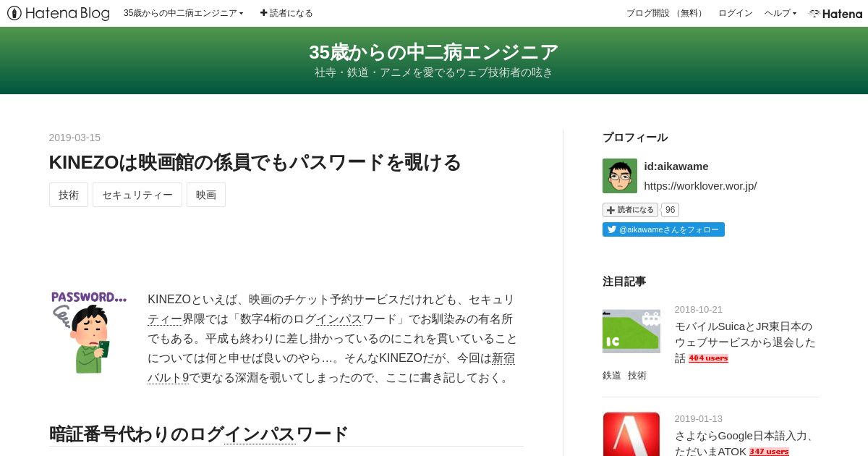Click the 347 users bookmark badge
868x456 pixels.
[769, 452]
